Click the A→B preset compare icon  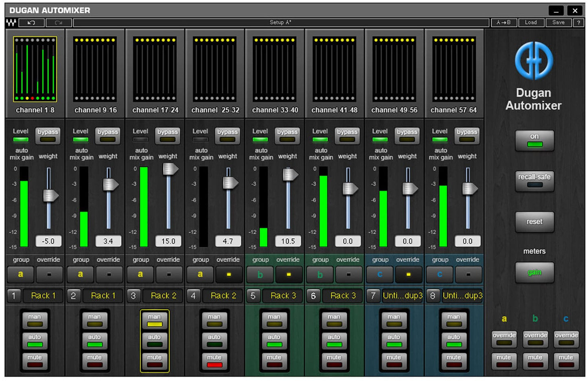505,22
